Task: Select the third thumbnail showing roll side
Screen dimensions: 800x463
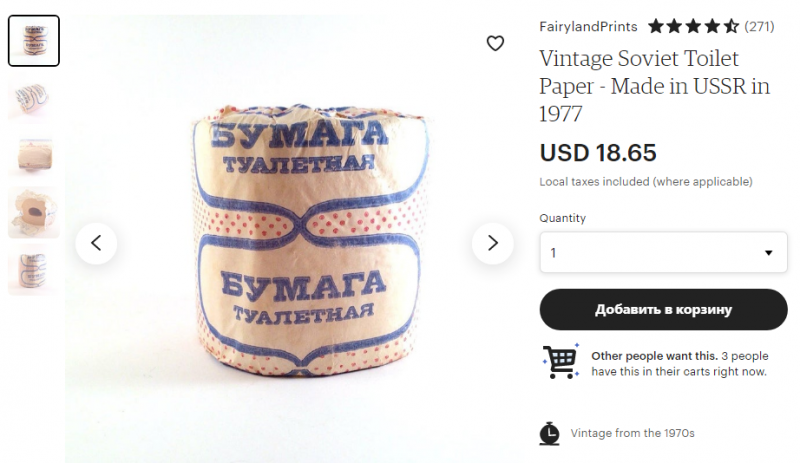Action: (x=34, y=155)
